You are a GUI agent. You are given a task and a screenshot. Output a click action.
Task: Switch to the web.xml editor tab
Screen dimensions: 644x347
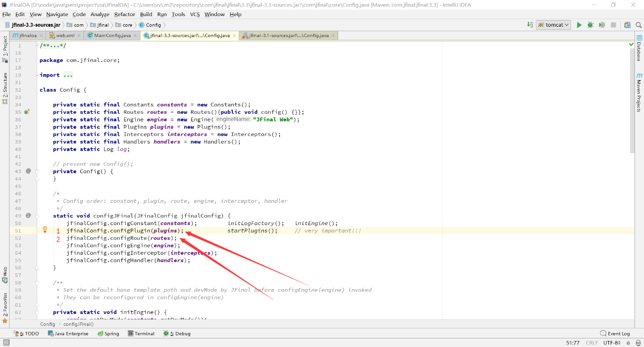click(65, 36)
